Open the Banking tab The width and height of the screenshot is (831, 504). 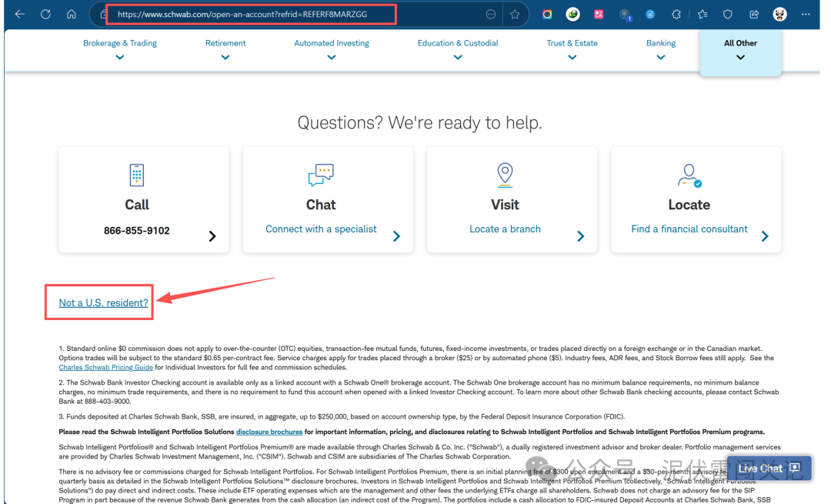tap(660, 43)
